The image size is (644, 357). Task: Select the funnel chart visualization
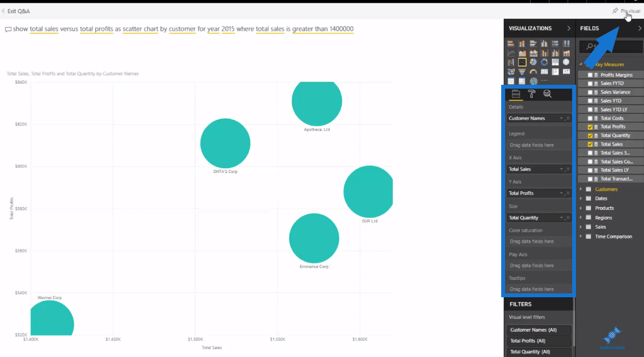522,72
